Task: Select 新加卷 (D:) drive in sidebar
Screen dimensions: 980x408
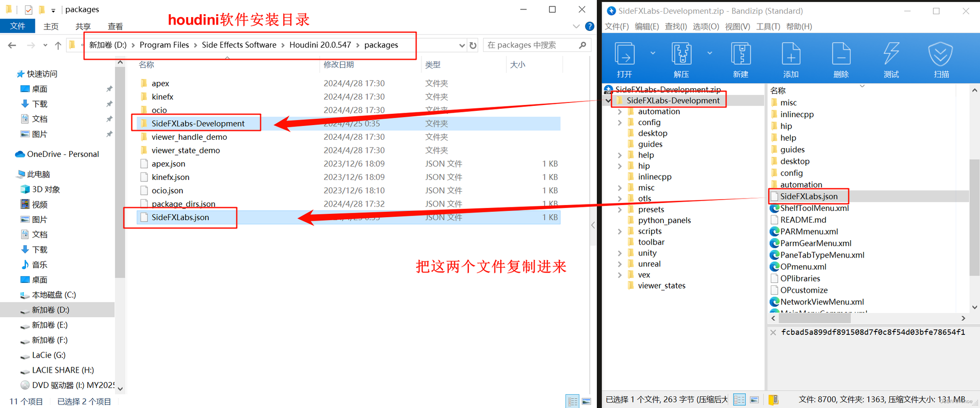Action: pos(50,310)
